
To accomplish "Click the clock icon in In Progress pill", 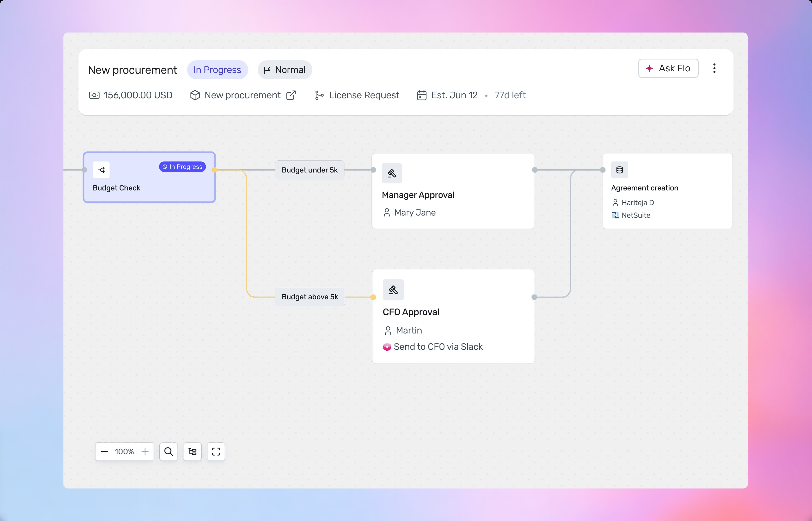I will click(x=165, y=167).
